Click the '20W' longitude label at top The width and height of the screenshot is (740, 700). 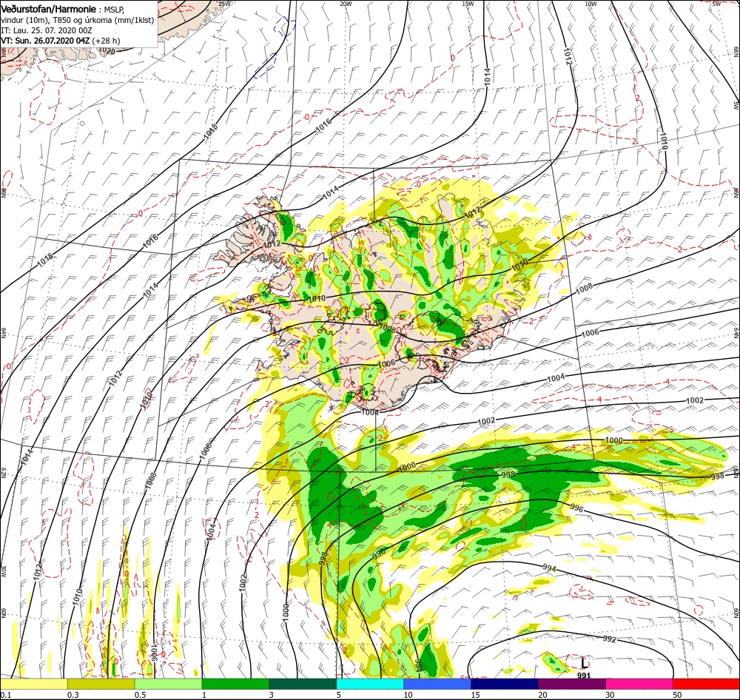coord(346,4)
